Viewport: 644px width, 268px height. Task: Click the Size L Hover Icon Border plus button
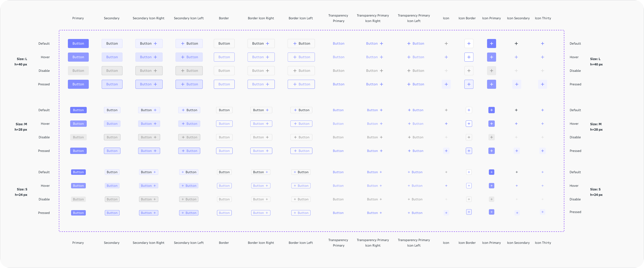coord(469,57)
